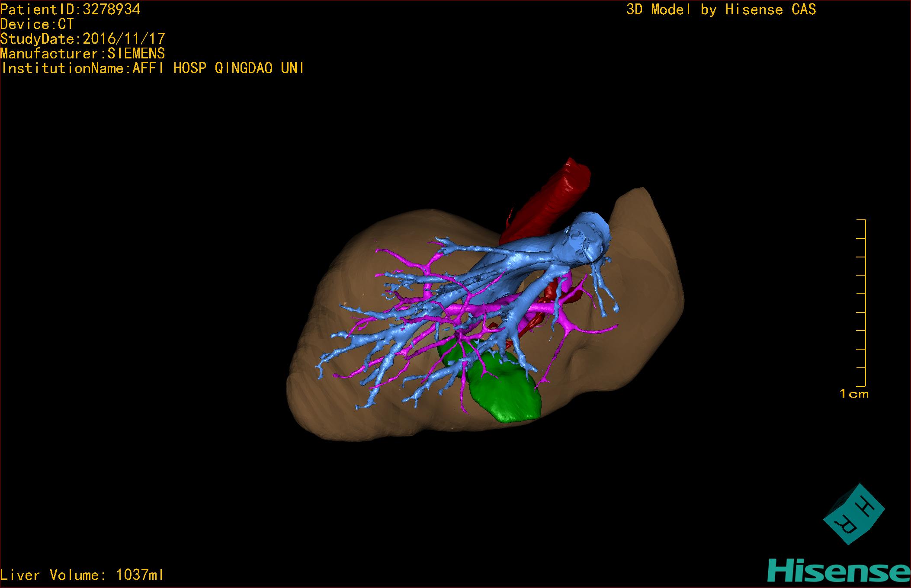The width and height of the screenshot is (911, 588).
Task: Click the teal orientation cube
Action: pos(853,515)
